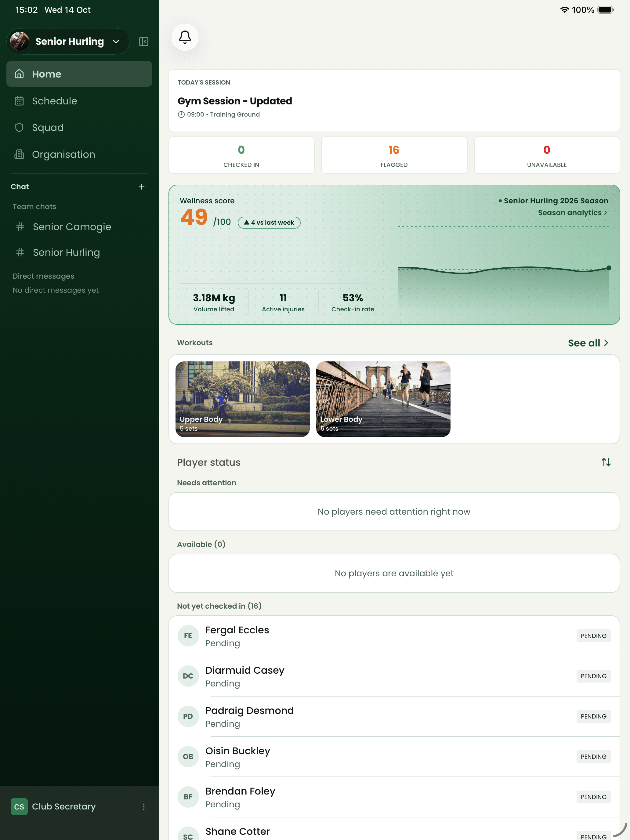Viewport: 630px width, 840px height.
Task: Select Oisín Buckley player row
Action: 394,756
